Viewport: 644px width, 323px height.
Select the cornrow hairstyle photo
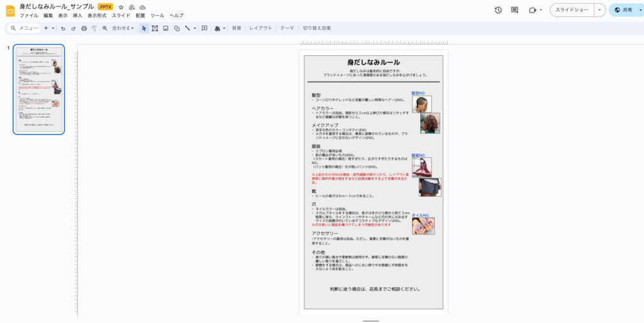pyautogui.click(x=422, y=104)
